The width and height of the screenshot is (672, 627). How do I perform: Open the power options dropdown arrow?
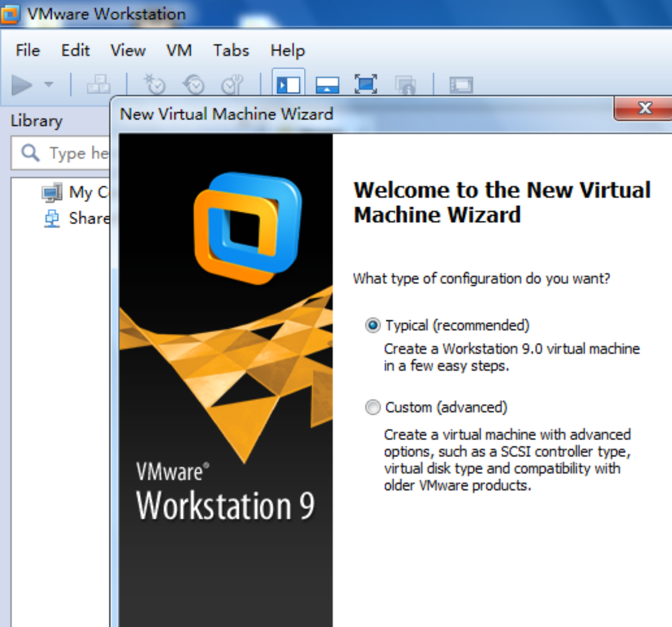coord(49,84)
